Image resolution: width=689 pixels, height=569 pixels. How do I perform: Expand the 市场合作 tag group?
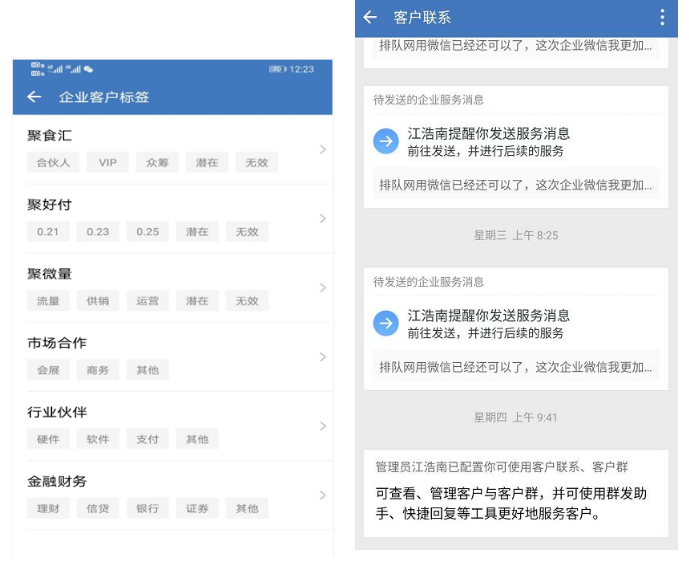322,357
